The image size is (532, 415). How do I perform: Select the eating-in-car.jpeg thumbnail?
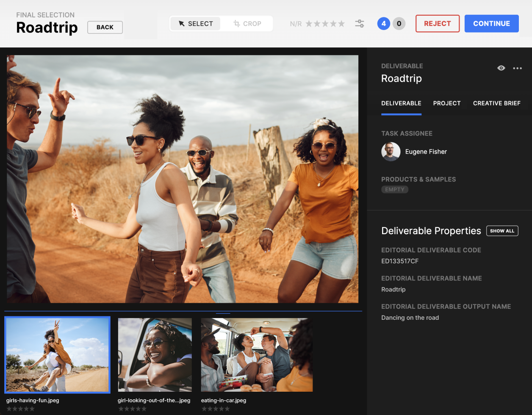click(257, 355)
